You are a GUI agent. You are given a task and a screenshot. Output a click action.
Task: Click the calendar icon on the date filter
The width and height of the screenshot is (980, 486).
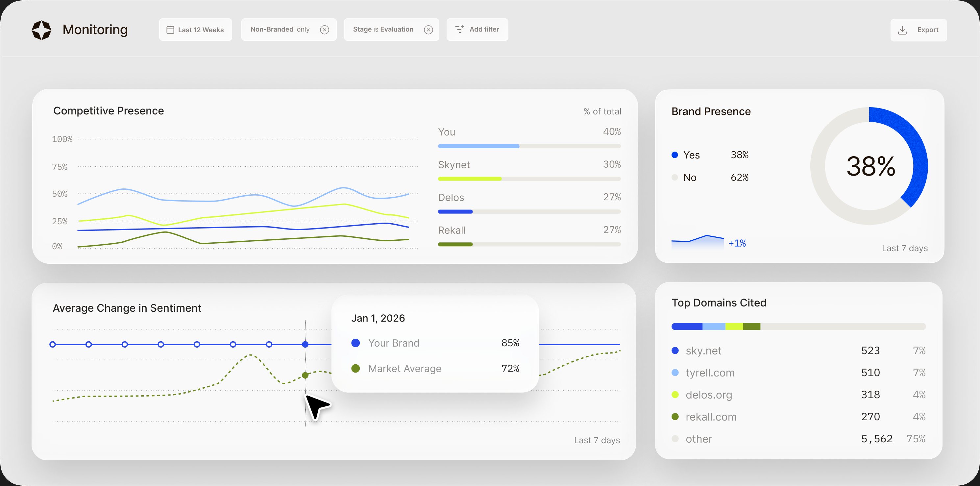point(170,29)
